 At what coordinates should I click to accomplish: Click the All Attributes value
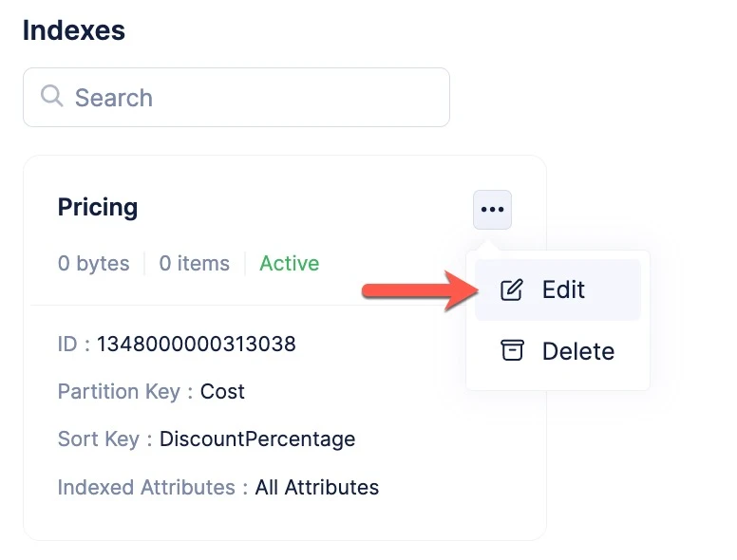(317, 487)
